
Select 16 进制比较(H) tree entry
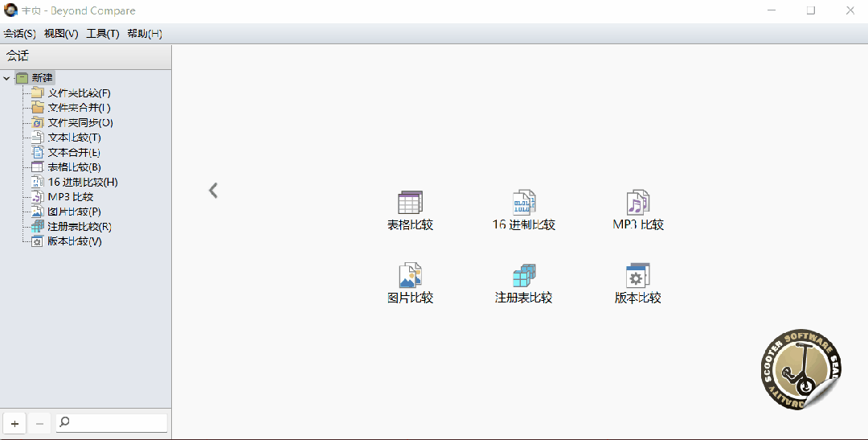point(83,182)
